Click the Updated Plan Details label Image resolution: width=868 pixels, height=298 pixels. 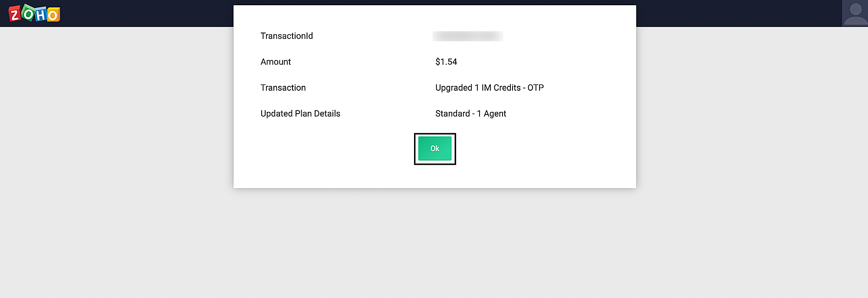300,114
